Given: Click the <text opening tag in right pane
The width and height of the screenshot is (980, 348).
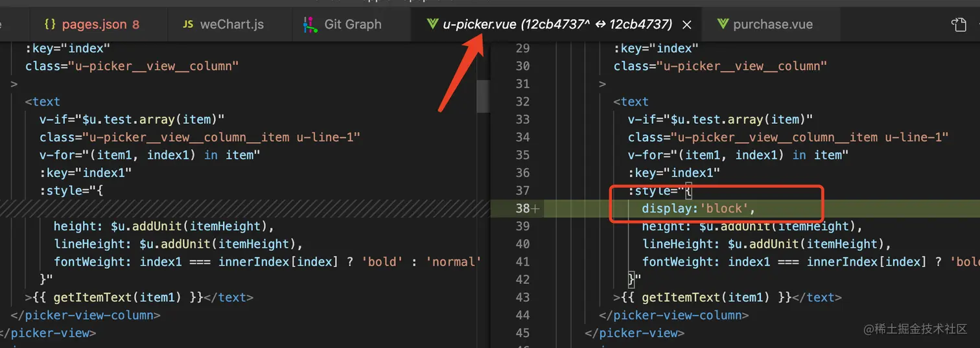Looking at the screenshot, I should pyautogui.click(x=631, y=102).
